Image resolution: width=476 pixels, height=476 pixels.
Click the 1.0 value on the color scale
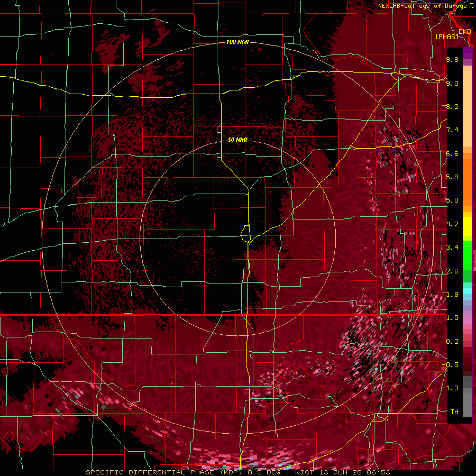click(x=452, y=318)
